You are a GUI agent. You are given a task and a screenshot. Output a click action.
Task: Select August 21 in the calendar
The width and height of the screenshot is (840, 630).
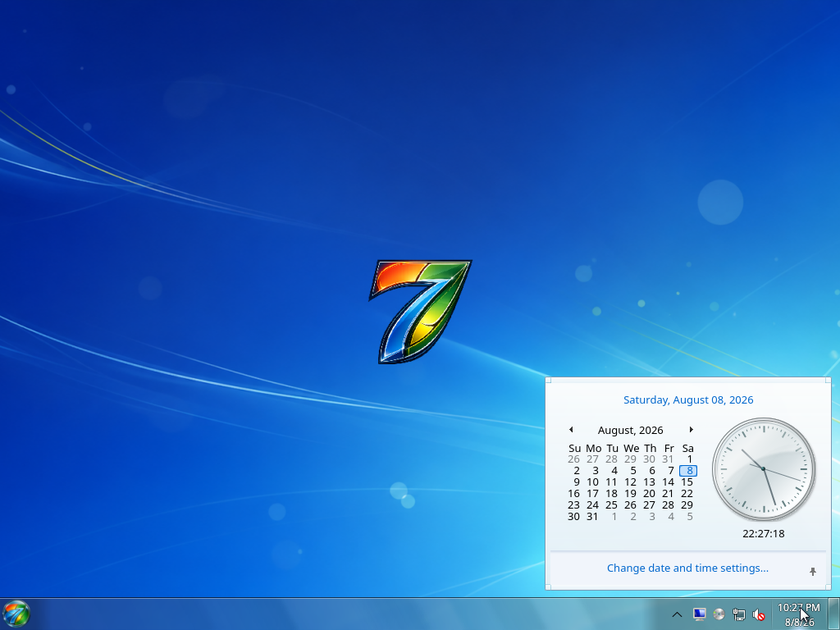pos(668,494)
